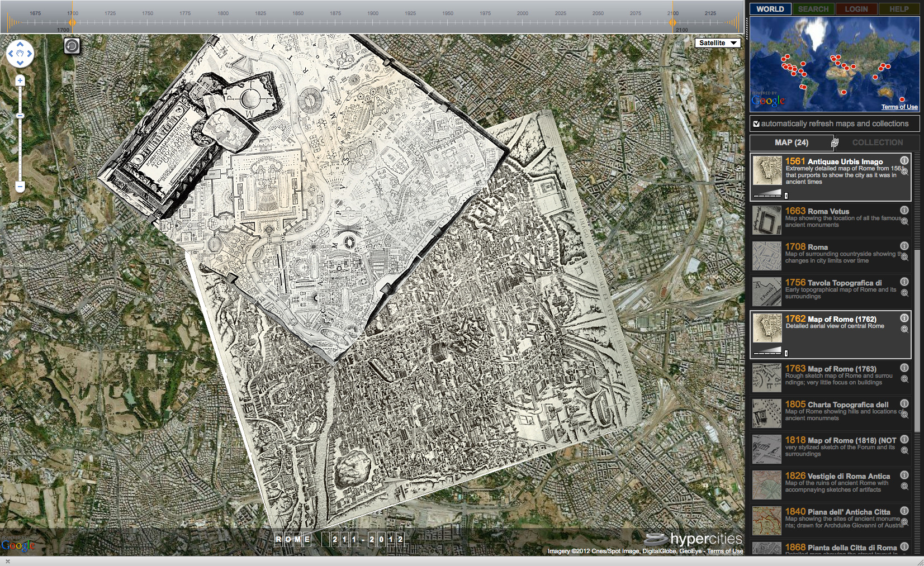Open the Satellite map type dropdown
This screenshot has width=924, height=566.
point(718,43)
